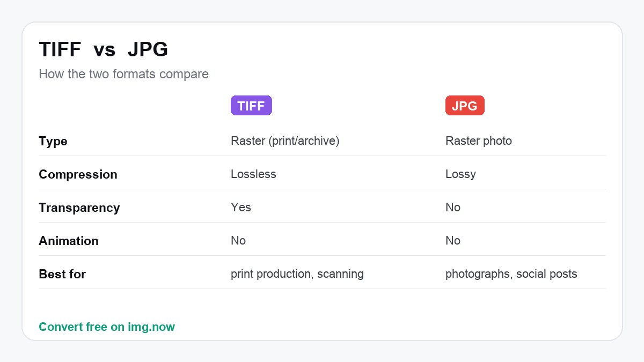644x362 pixels.
Task: Click JPG's No in the Transparency row
Action: point(453,208)
